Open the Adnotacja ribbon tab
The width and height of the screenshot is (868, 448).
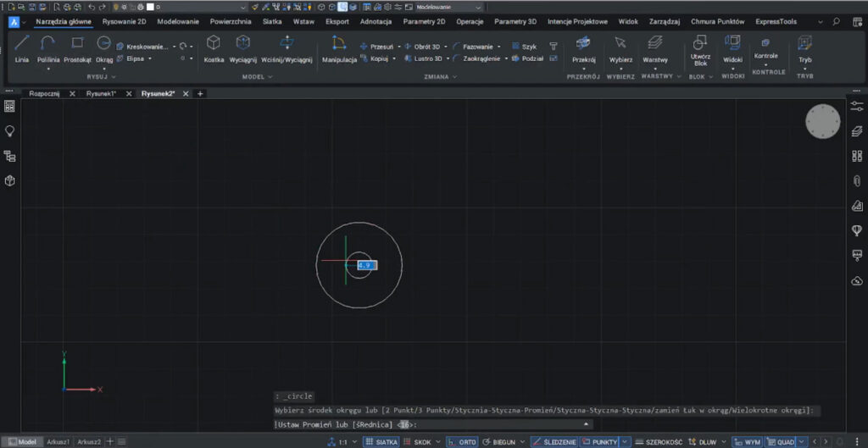(376, 21)
